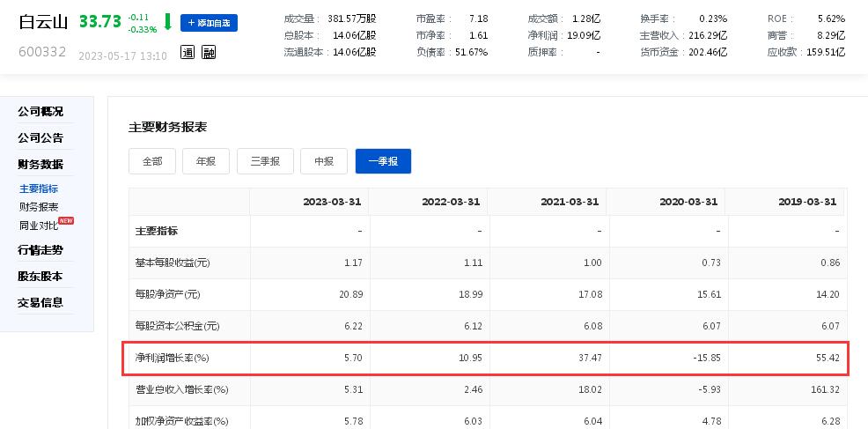
Task: Click the 净利润增长率(%) row label
Action: click(x=173, y=358)
